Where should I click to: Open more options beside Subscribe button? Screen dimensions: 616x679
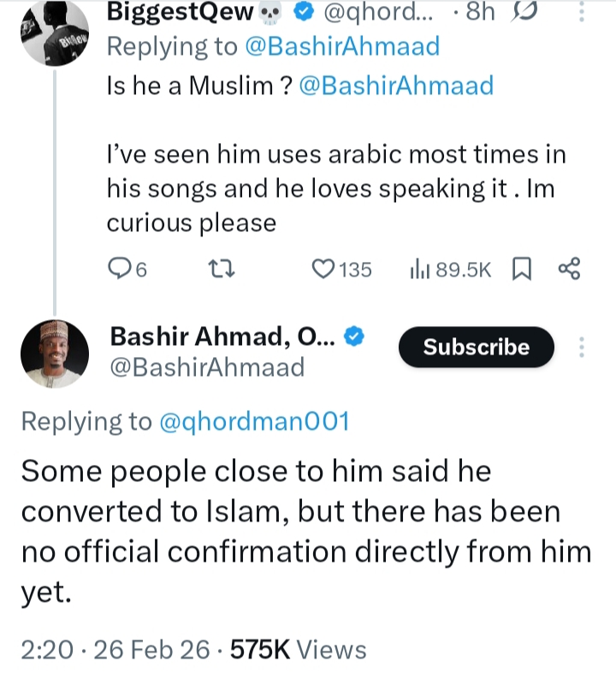(x=582, y=347)
